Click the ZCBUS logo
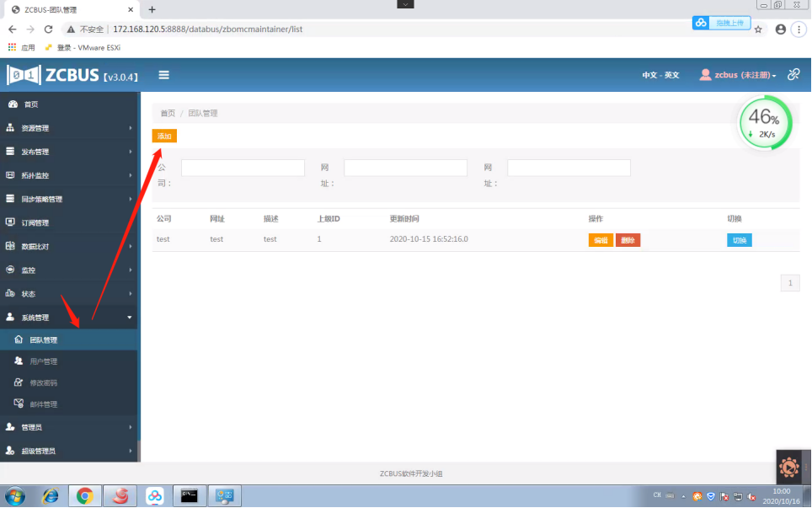The width and height of the screenshot is (812, 508). click(x=72, y=76)
